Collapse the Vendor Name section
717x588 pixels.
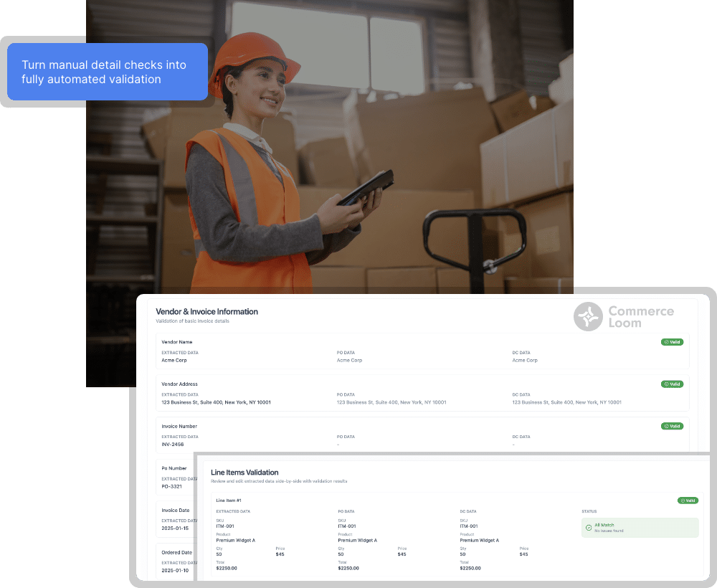tap(179, 342)
